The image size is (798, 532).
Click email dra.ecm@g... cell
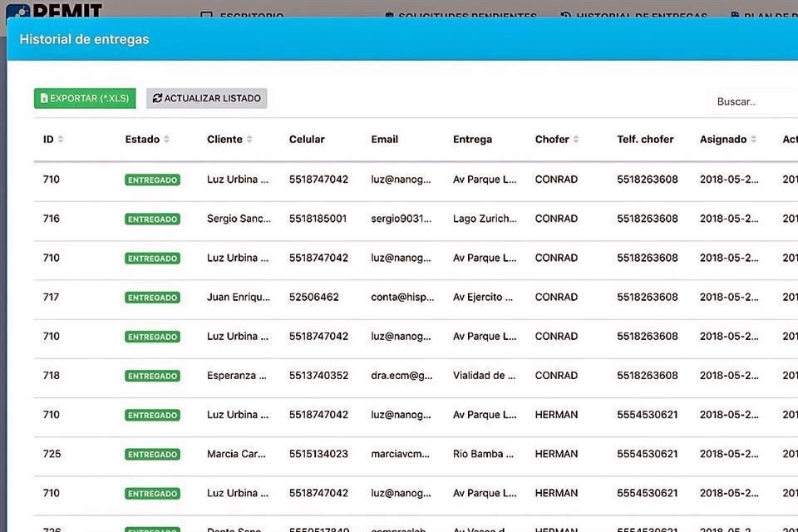[x=401, y=375]
